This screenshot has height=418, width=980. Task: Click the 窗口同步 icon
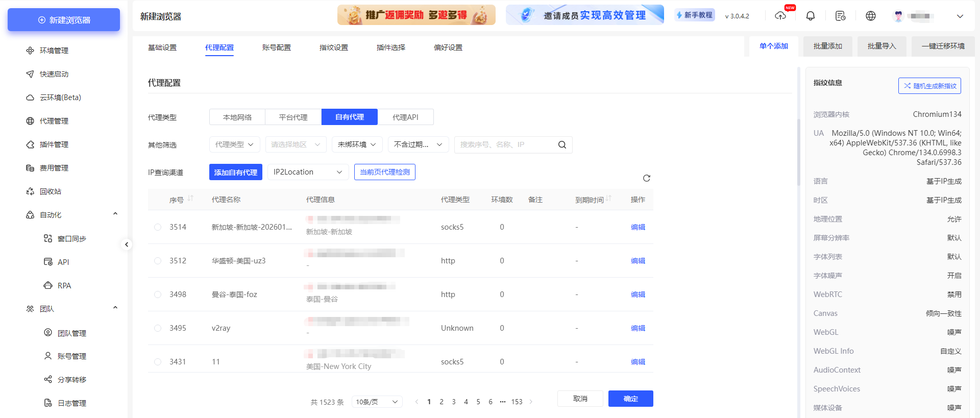(x=48, y=238)
